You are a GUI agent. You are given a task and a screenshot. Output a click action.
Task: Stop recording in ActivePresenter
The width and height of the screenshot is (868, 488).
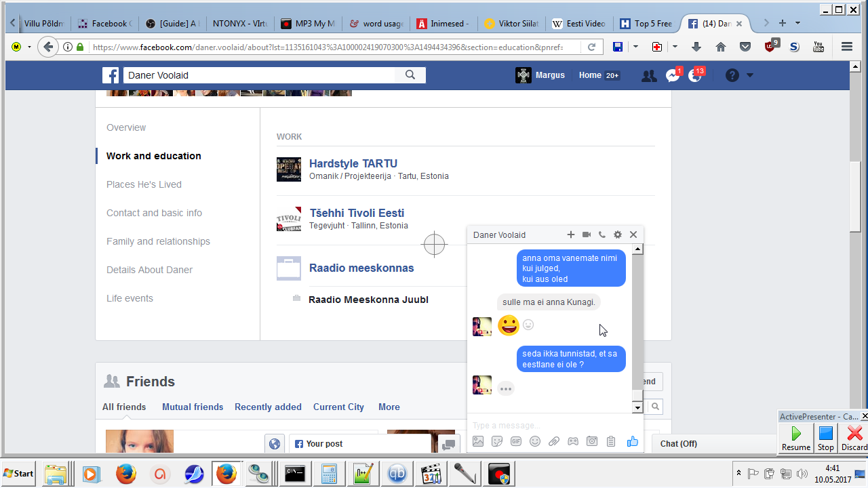click(x=825, y=438)
